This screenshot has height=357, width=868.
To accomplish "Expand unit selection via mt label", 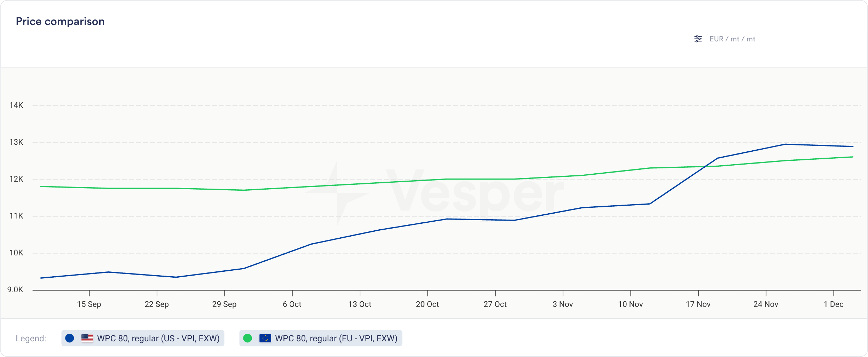I will tap(736, 39).
